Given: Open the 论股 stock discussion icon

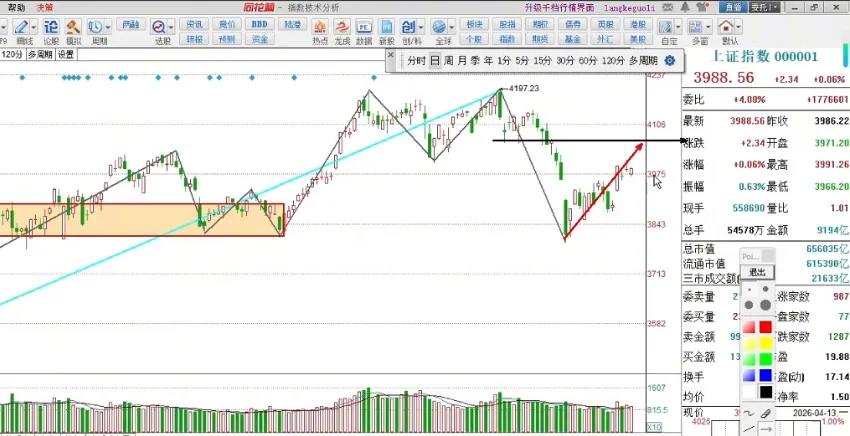Looking at the screenshot, I should (51, 27).
